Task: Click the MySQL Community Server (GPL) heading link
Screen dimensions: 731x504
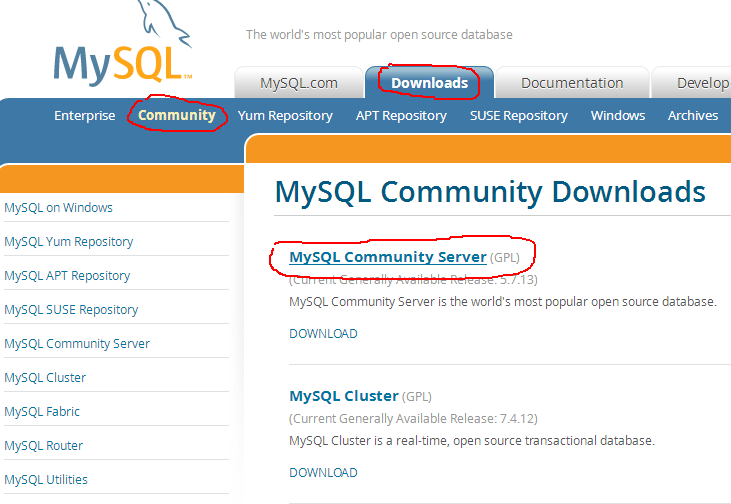Action: click(x=388, y=257)
